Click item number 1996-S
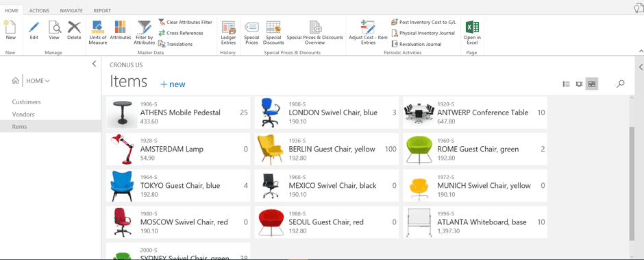The width and height of the screenshot is (644, 260). coord(446,214)
